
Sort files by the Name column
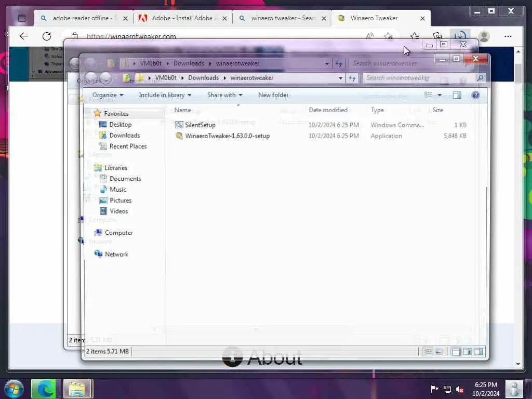coord(182,110)
